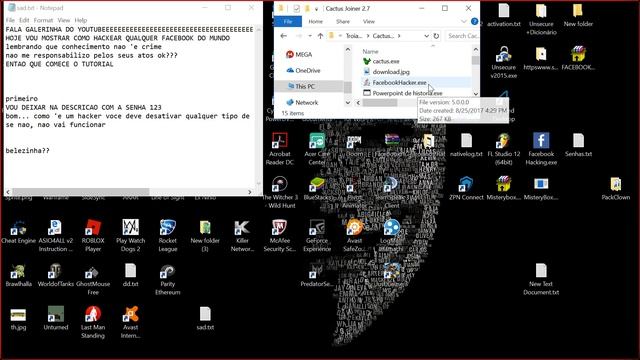Launch Avast SafeZone browser icon
640x360 pixels.
[x=354, y=236]
